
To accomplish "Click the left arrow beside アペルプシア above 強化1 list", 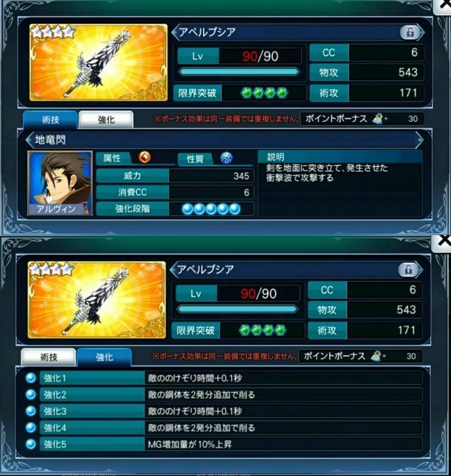I will click(174, 270).
